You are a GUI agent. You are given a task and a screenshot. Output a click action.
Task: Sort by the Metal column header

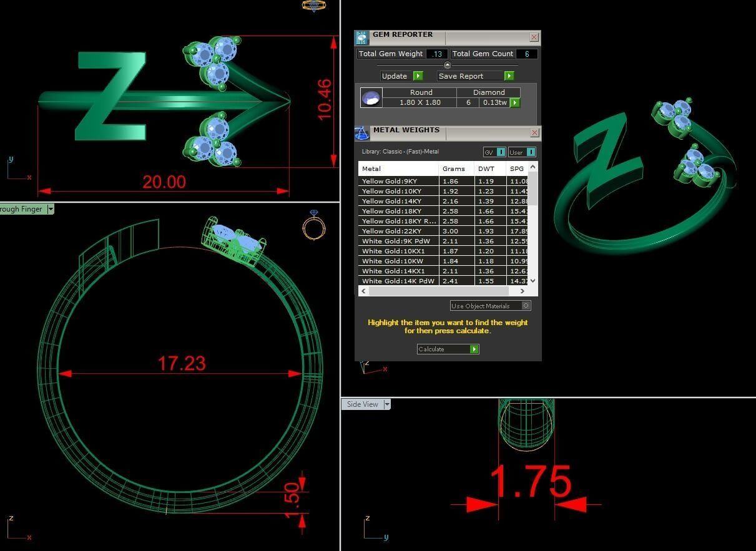coord(398,169)
